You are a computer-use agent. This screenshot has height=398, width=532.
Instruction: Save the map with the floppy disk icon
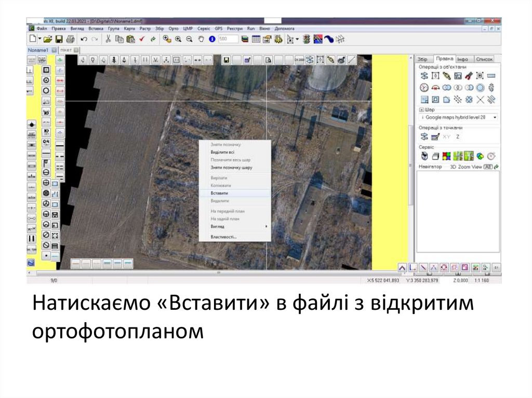[x=59, y=39]
